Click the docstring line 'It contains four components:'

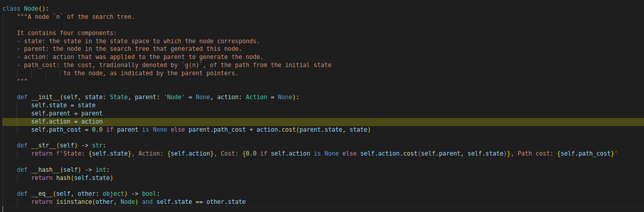pyautogui.click(x=67, y=33)
